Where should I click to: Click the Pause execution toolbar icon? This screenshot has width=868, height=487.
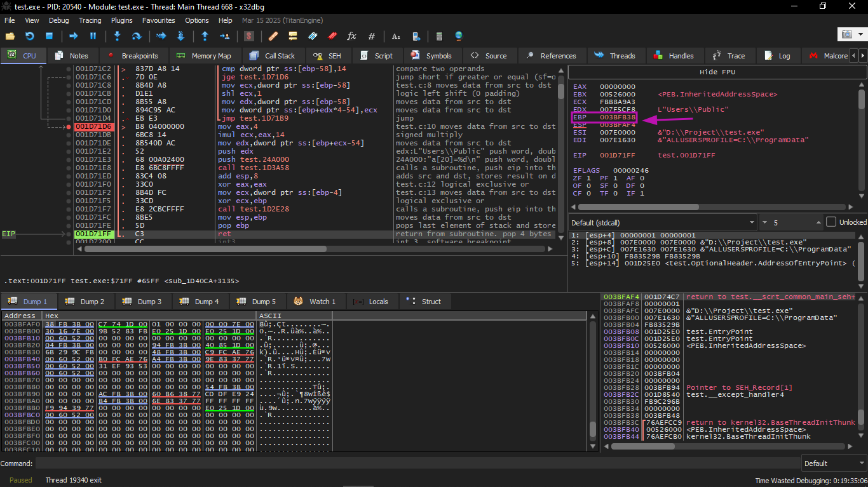[93, 36]
